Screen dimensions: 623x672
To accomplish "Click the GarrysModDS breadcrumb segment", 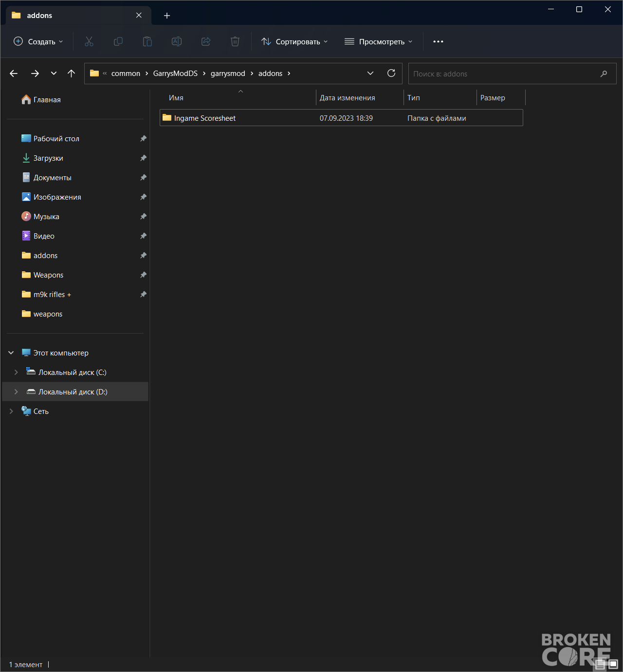I will [175, 74].
